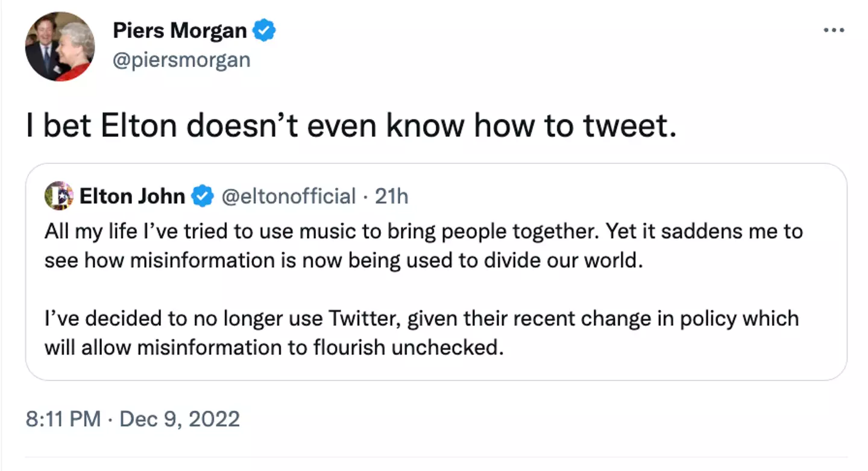The height and width of the screenshot is (471, 868).
Task: Click the quoted paragraph starting "All my life"
Action: pos(422,245)
